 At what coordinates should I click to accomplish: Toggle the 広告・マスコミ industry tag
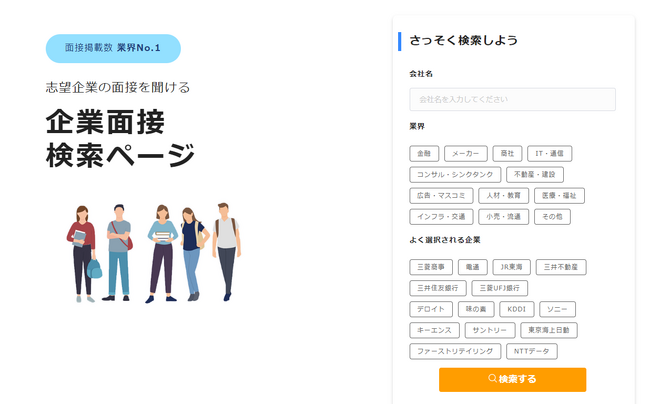pos(441,196)
